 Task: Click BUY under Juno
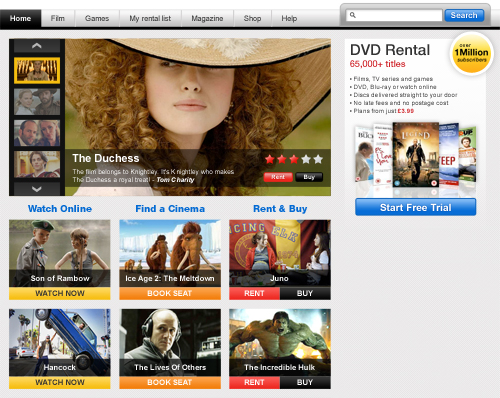[x=305, y=293]
